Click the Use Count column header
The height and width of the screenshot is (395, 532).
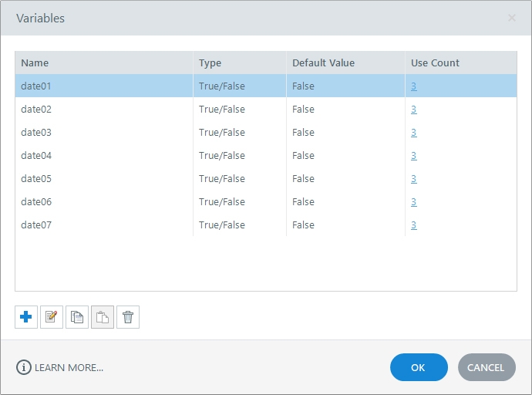click(435, 62)
